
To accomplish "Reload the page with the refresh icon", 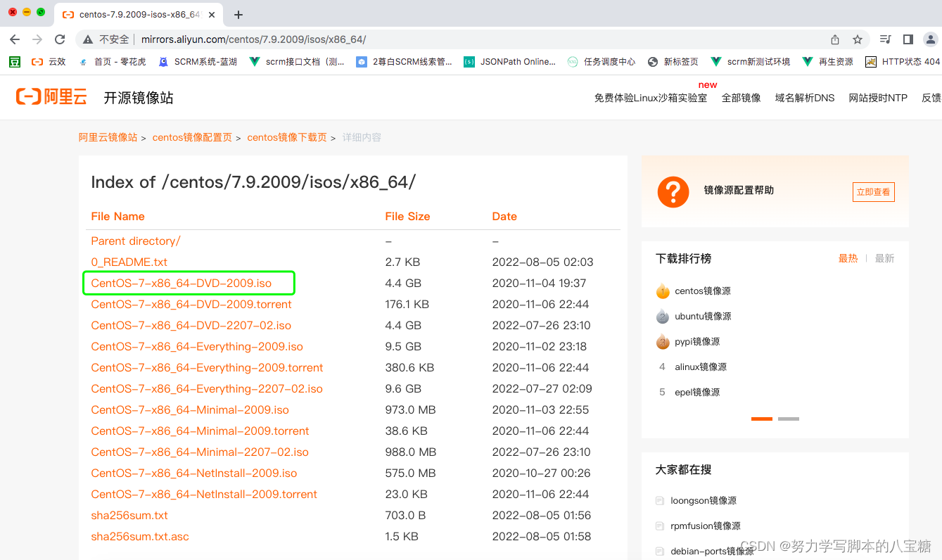I will click(60, 39).
